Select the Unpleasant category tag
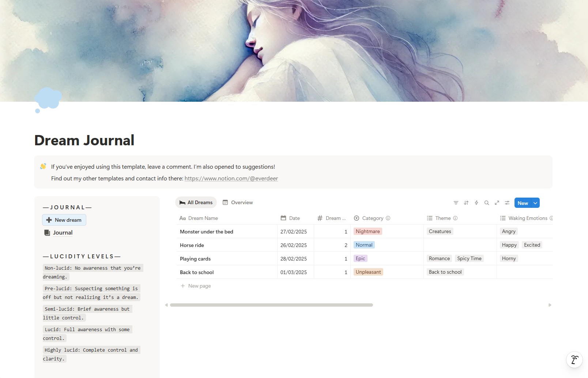588x378 pixels. point(368,272)
